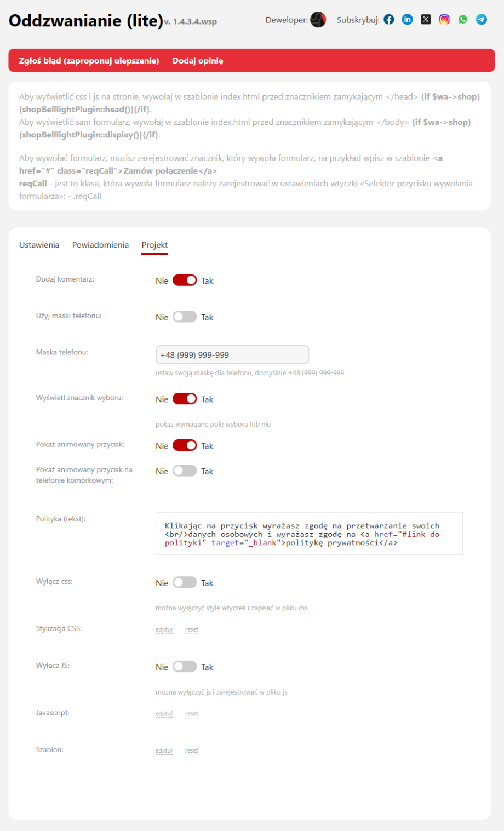Focus the 'Maska telefonu' input field
This screenshot has height=831, width=504.
tap(232, 355)
